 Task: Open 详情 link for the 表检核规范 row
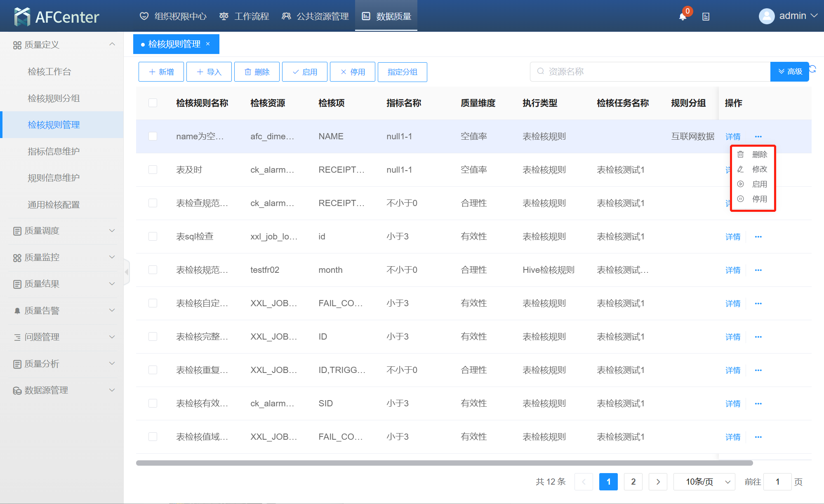[x=732, y=270]
